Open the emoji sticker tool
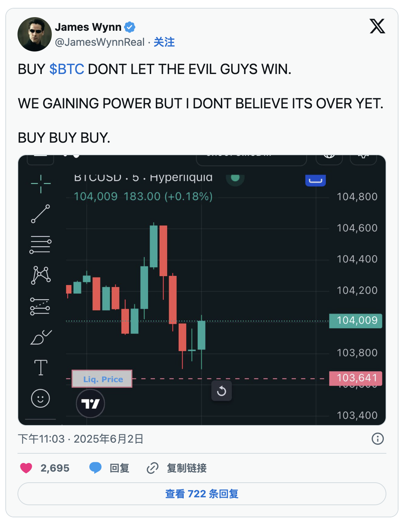 (40, 398)
